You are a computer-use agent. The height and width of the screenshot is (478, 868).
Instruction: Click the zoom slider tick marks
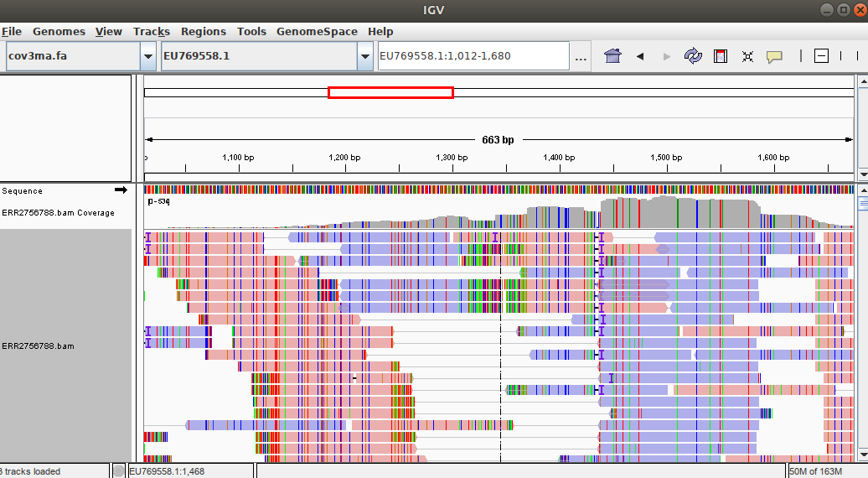coord(850,56)
